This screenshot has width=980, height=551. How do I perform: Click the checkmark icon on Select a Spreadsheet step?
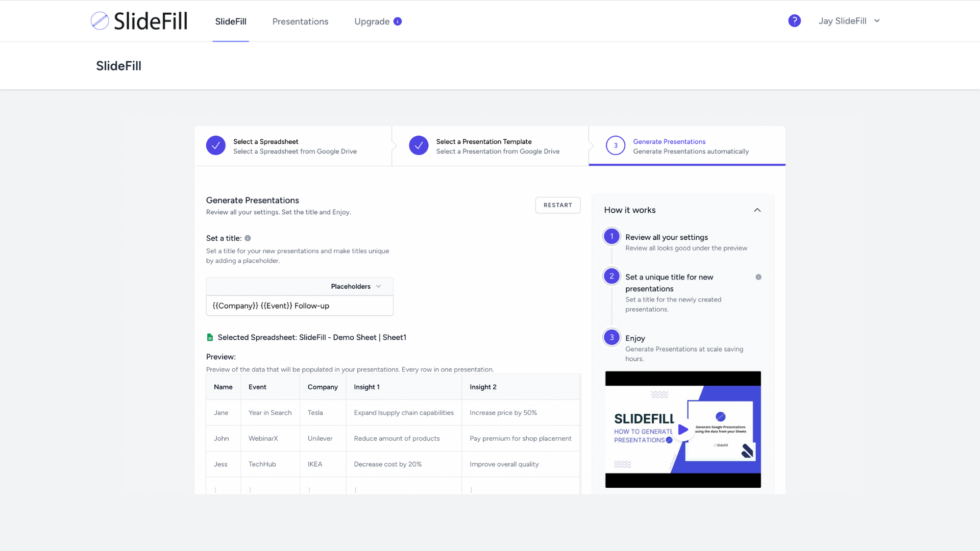pos(215,145)
